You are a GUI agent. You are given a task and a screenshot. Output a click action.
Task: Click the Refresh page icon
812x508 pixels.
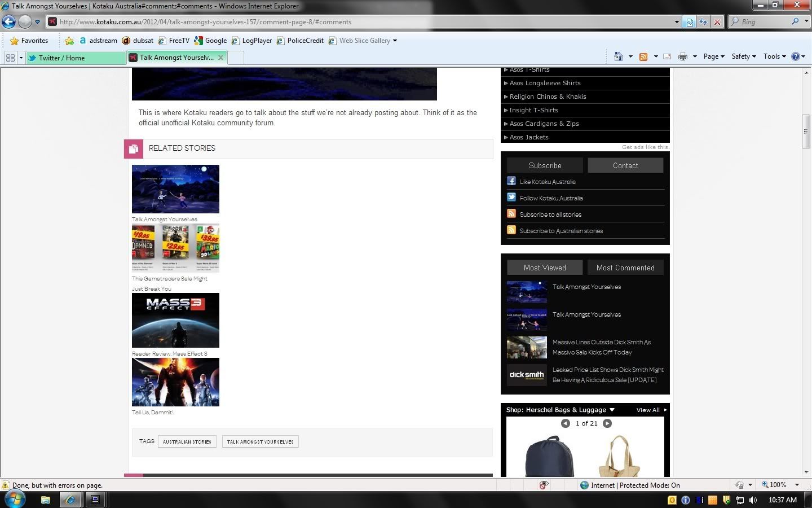(703, 22)
